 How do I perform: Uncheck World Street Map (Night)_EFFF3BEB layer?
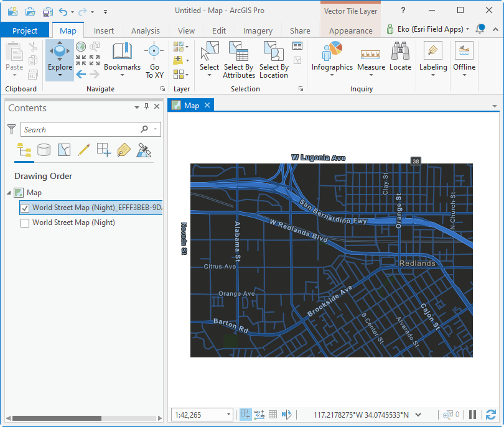pyautogui.click(x=25, y=208)
